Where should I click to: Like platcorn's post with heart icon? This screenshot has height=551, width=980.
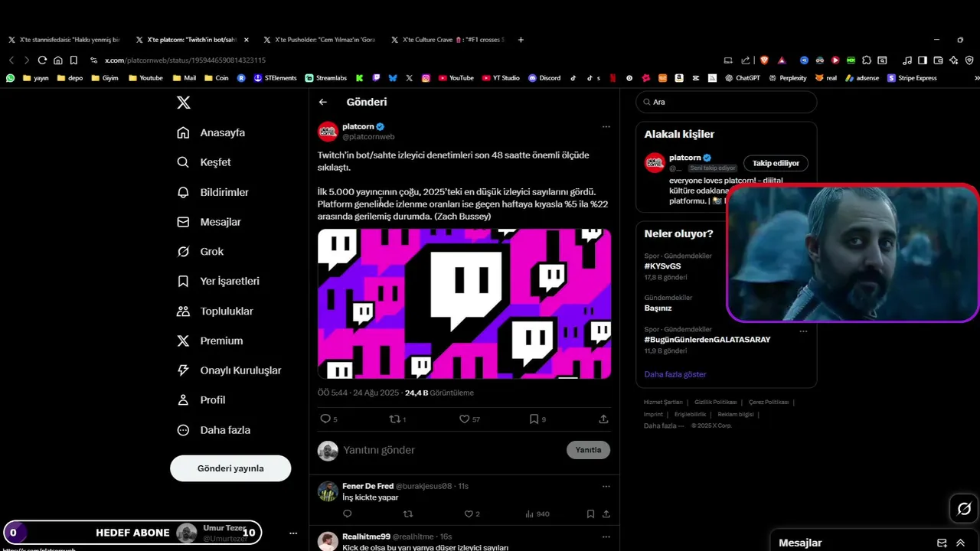(464, 419)
